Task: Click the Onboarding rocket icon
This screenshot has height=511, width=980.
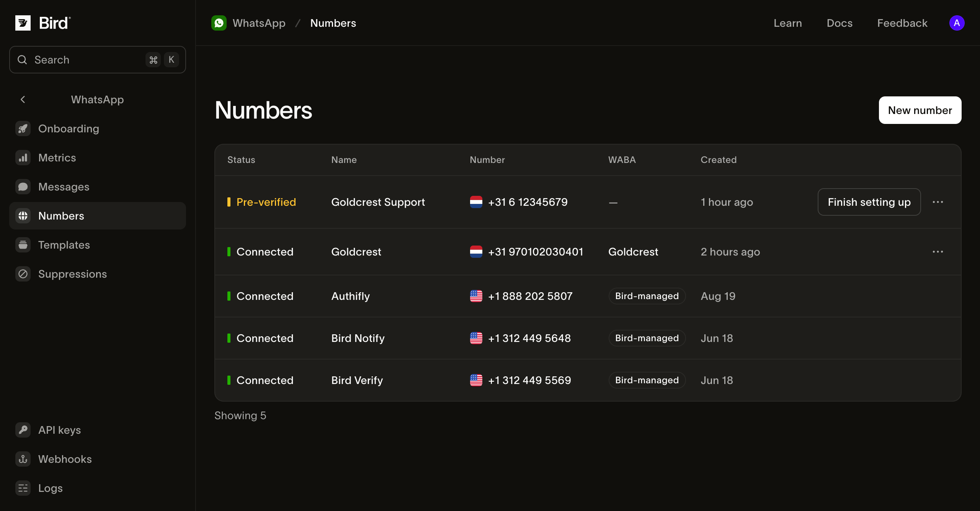Action: point(23,129)
